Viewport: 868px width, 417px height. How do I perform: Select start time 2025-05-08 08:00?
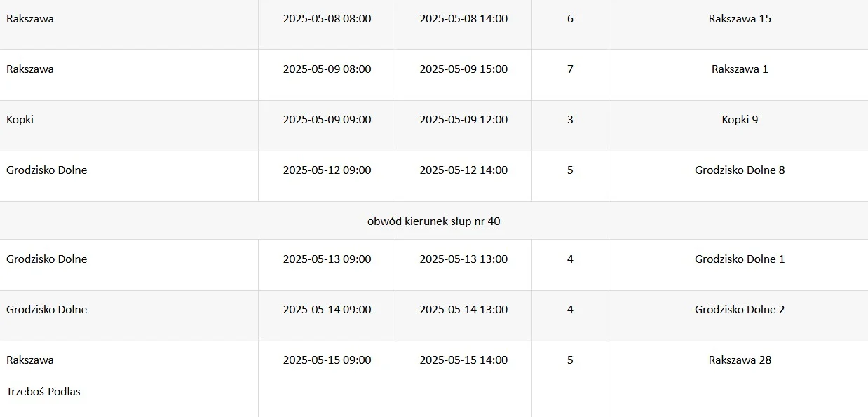point(327,19)
